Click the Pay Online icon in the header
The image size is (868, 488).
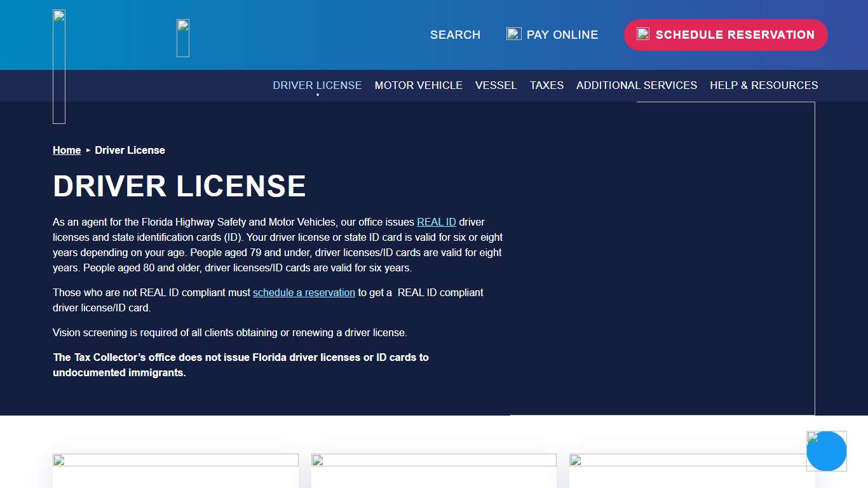[x=513, y=34]
